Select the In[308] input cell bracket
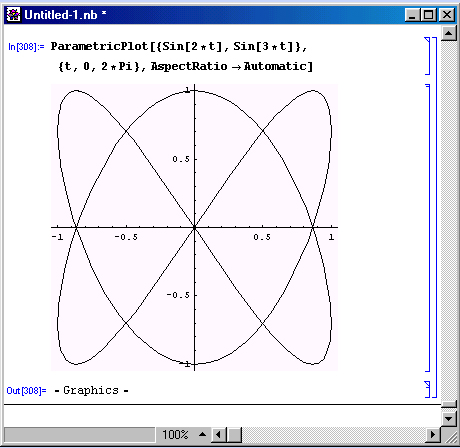The image size is (460, 448). point(427,56)
